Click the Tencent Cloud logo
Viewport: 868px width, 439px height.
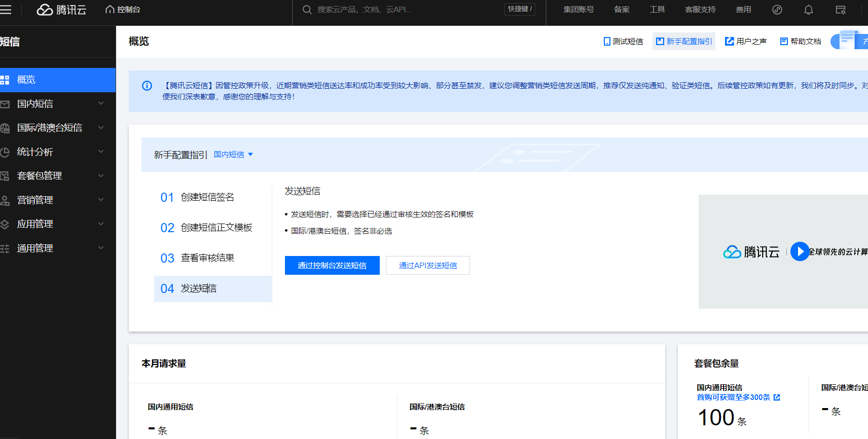coord(61,10)
